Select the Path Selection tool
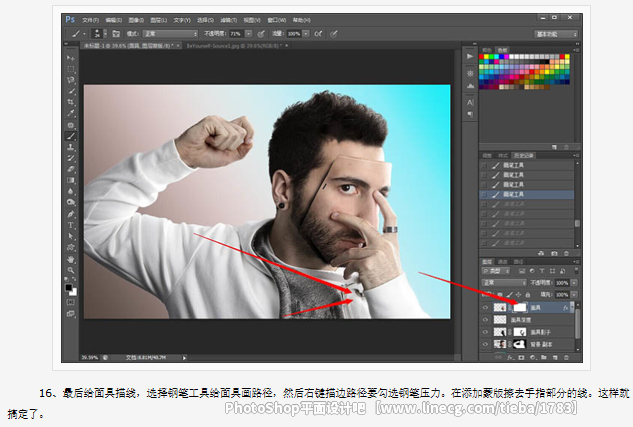This screenshot has width=633, height=427. point(71,236)
